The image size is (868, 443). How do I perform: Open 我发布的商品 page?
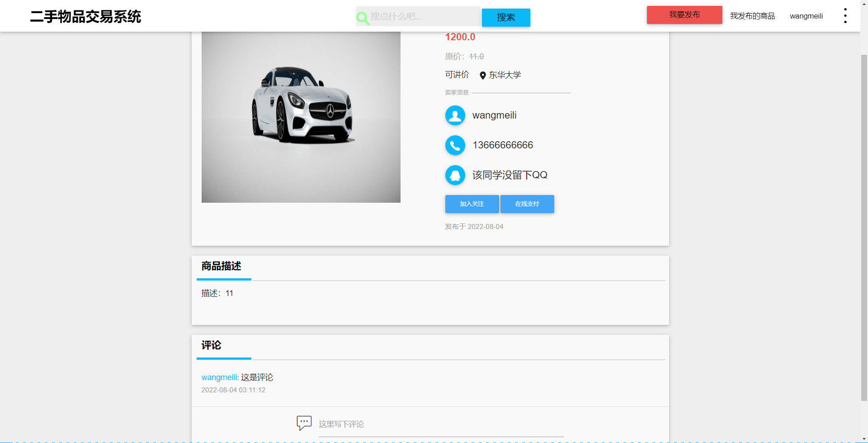(x=752, y=16)
